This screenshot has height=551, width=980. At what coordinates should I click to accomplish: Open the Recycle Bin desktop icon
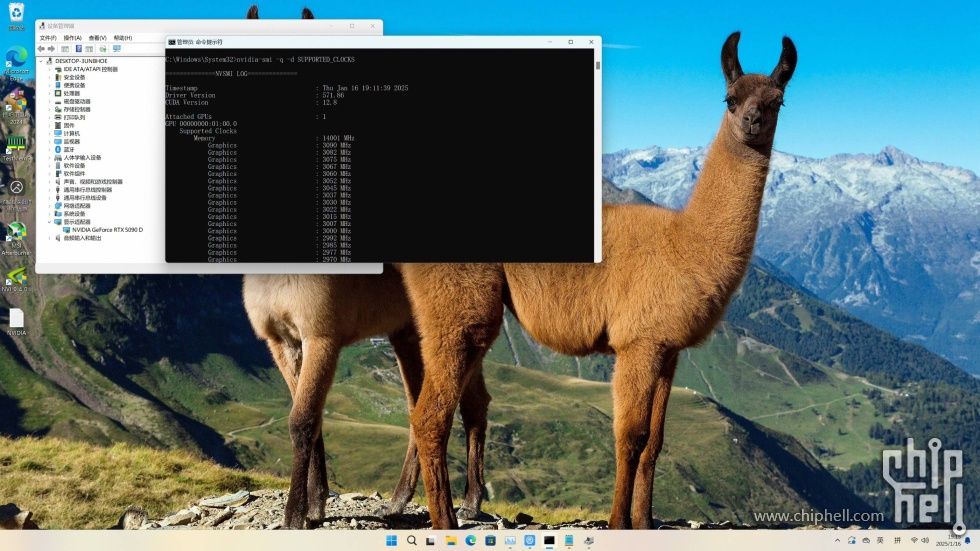16,16
